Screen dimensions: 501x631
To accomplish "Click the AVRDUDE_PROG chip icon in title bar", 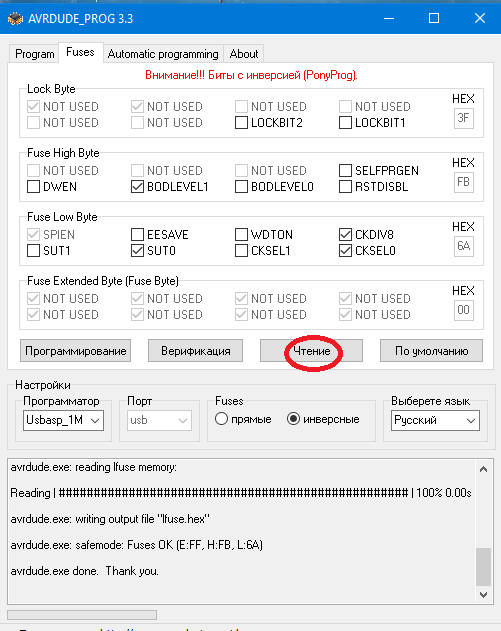I will (x=15, y=19).
